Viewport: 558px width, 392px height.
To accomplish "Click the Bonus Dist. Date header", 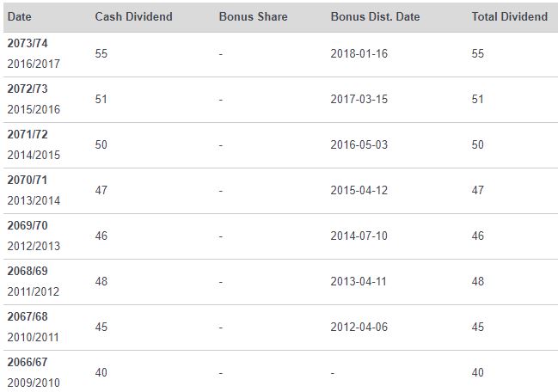I will coord(375,16).
